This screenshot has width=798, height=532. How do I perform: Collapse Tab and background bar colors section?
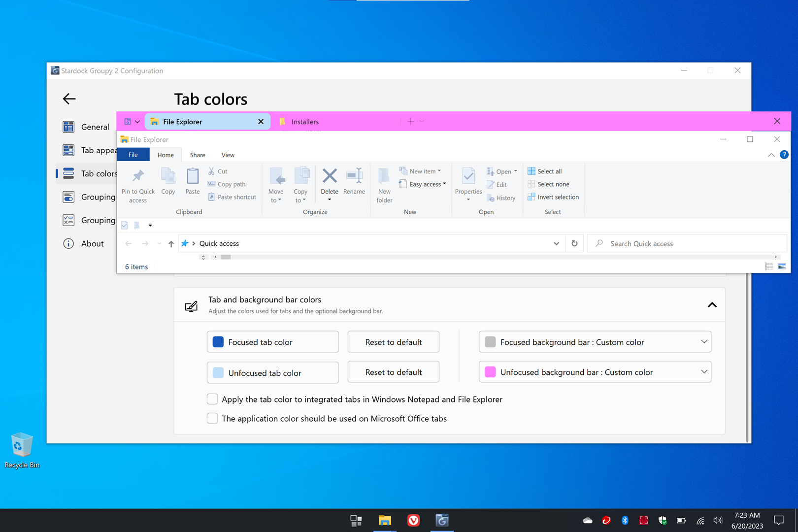point(712,305)
